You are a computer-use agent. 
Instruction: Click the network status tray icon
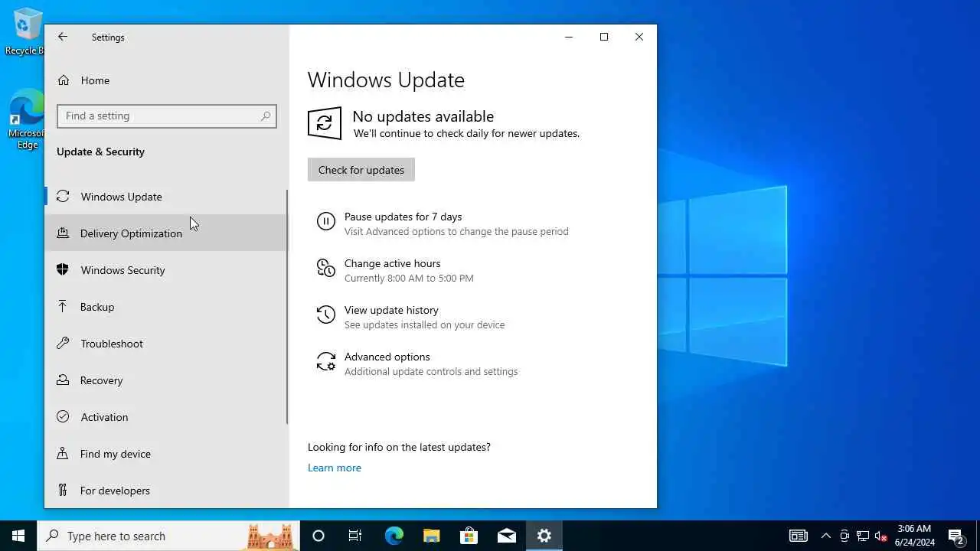863,536
